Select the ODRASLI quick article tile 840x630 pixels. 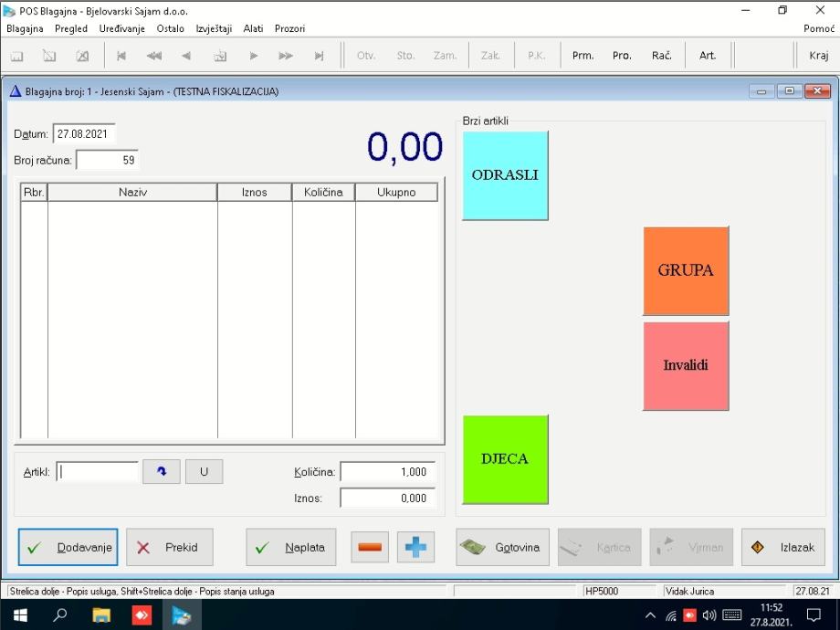(x=505, y=175)
